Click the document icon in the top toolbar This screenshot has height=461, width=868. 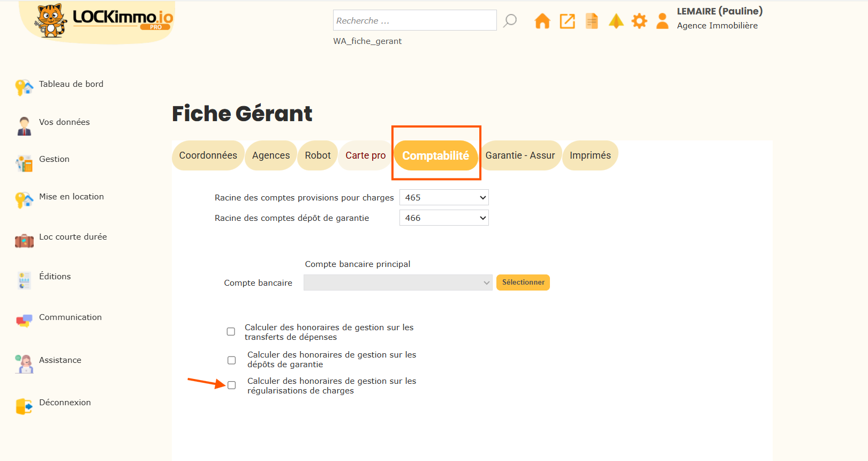click(x=592, y=21)
